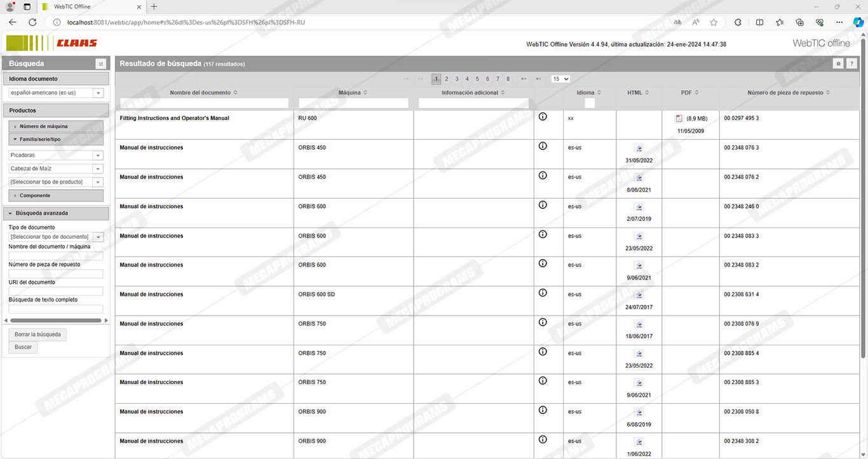The height and width of the screenshot is (459, 868).
Task: Go to next results page arrow
Action: [524, 79]
